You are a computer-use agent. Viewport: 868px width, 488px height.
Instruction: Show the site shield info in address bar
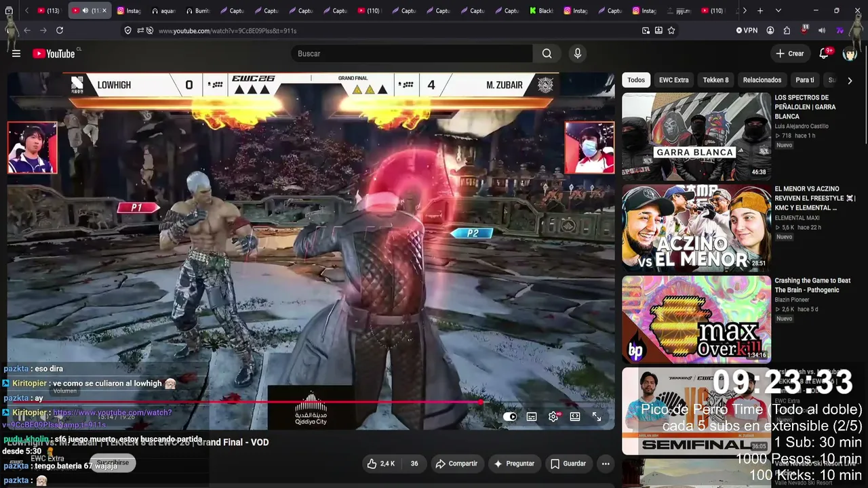click(x=128, y=30)
